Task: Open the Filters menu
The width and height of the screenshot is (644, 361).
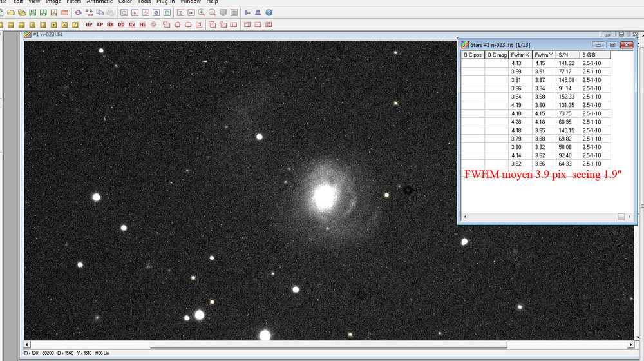Action: coord(74,2)
